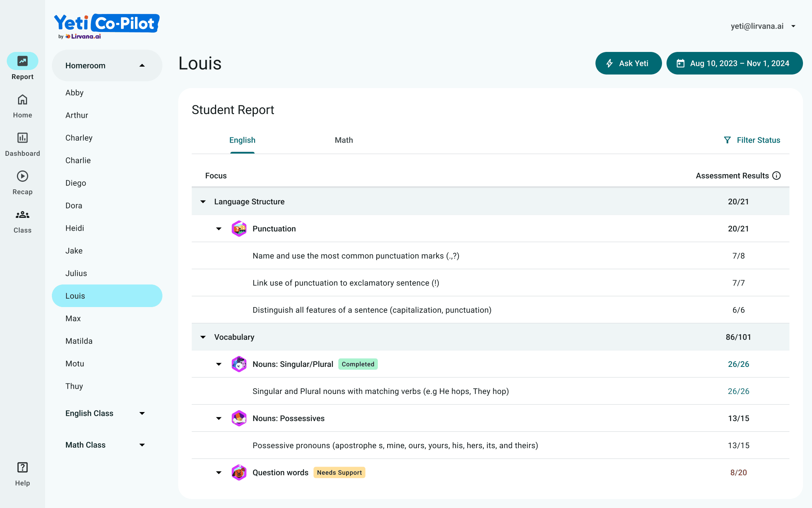Click the Question words badge icon

(x=239, y=473)
